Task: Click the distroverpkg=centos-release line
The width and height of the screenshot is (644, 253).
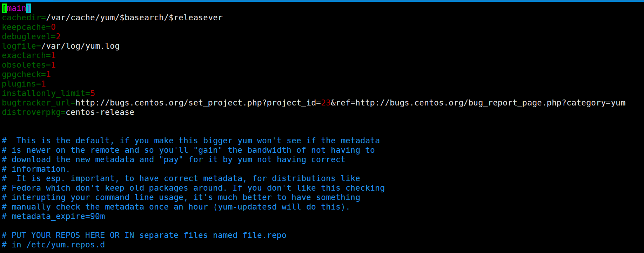Action: point(68,112)
